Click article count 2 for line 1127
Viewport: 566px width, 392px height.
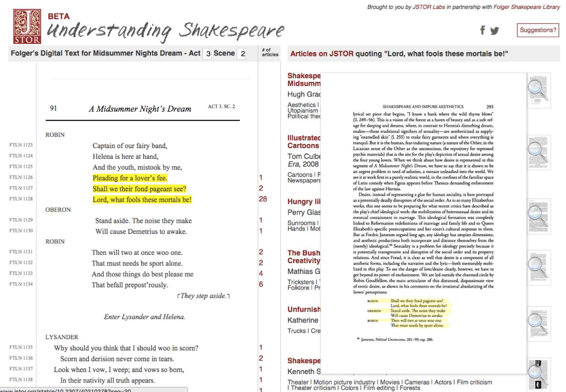261,188
